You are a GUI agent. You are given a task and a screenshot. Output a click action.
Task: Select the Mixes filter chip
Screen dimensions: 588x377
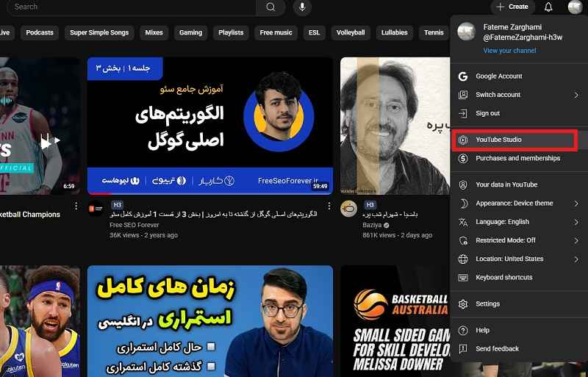(x=154, y=32)
